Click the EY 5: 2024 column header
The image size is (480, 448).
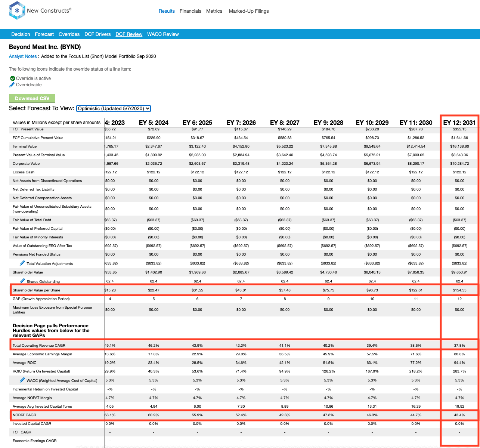click(x=154, y=123)
